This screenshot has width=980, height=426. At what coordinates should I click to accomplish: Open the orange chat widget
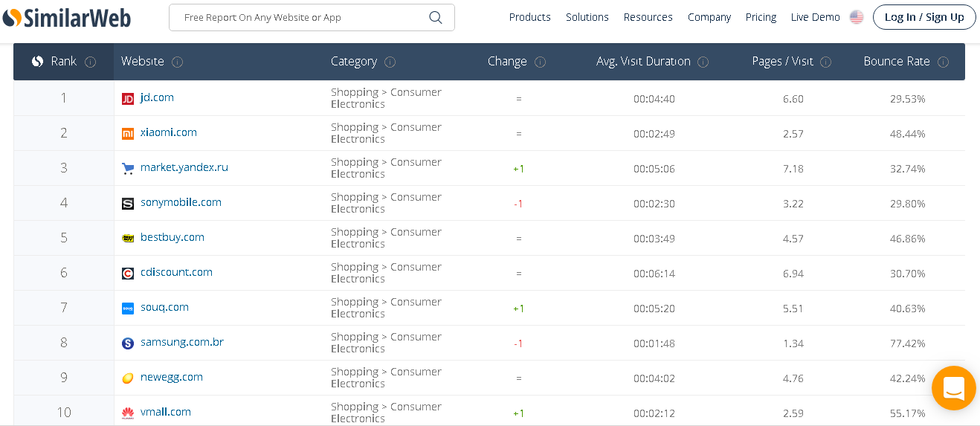point(953,388)
